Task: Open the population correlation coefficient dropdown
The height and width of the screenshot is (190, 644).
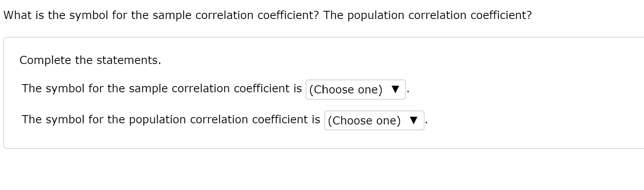Action: point(374,121)
